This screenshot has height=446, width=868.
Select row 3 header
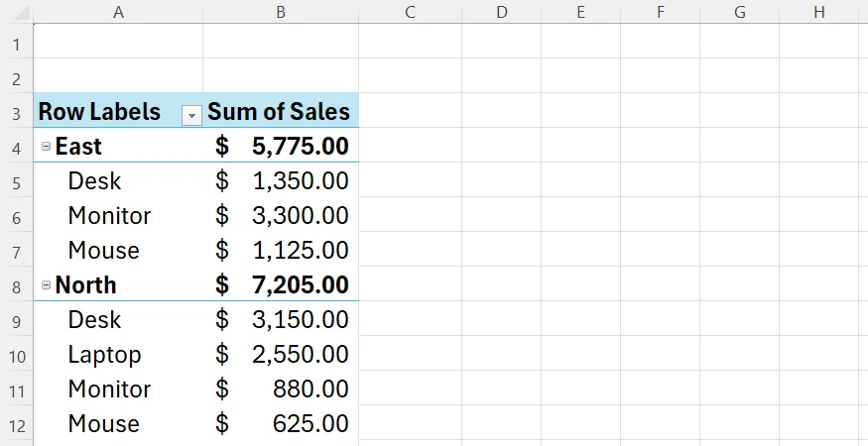[x=17, y=111]
